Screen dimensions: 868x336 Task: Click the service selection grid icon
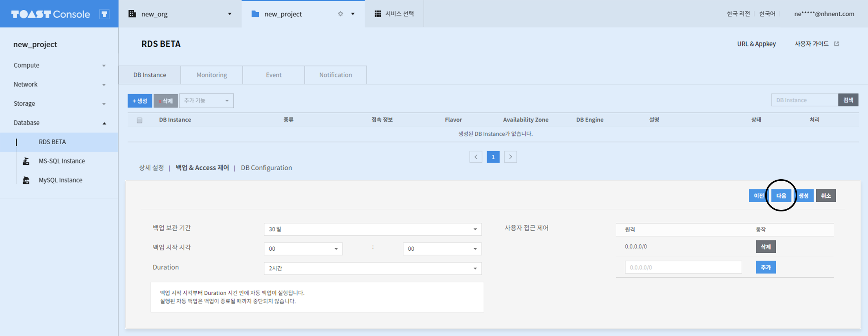point(378,14)
